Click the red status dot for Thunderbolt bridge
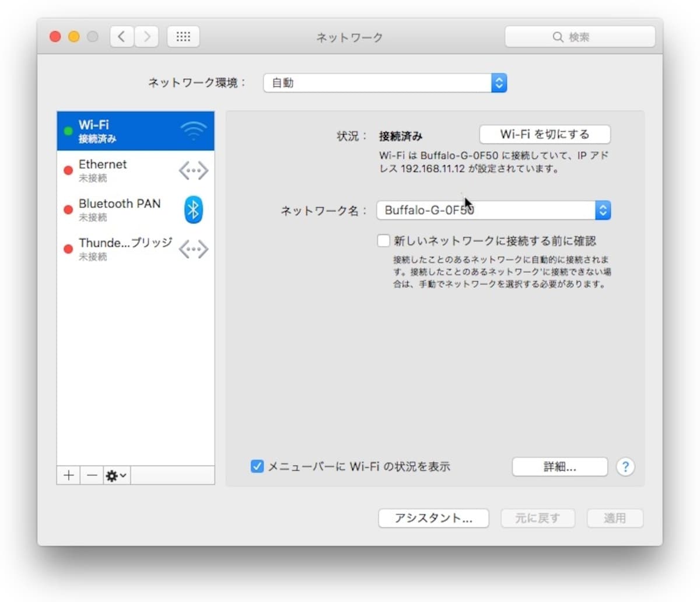 click(68, 249)
